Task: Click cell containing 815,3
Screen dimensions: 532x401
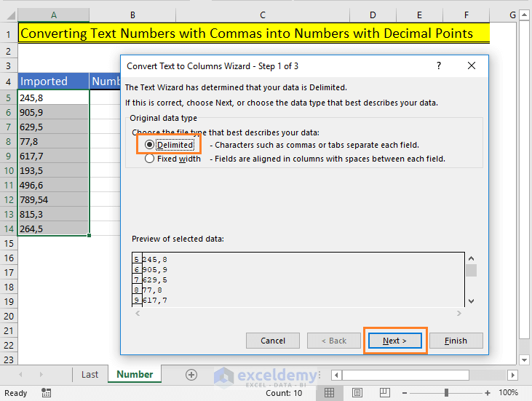Action: pos(54,215)
